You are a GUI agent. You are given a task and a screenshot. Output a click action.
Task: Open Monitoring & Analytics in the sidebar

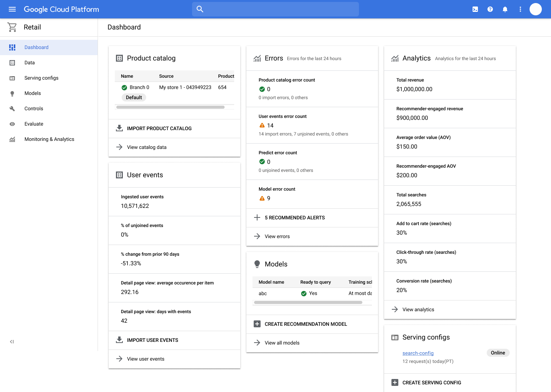click(x=49, y=139)
